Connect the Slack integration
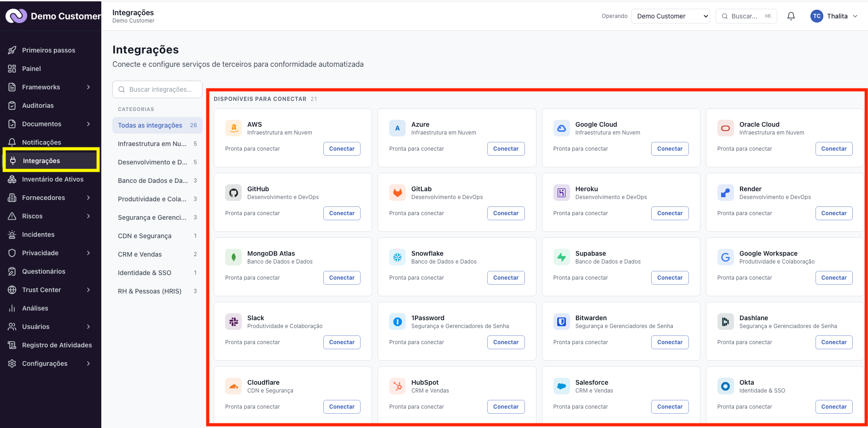Image resolution: width=868 pixels, height=428 pixels. point(342,342)
